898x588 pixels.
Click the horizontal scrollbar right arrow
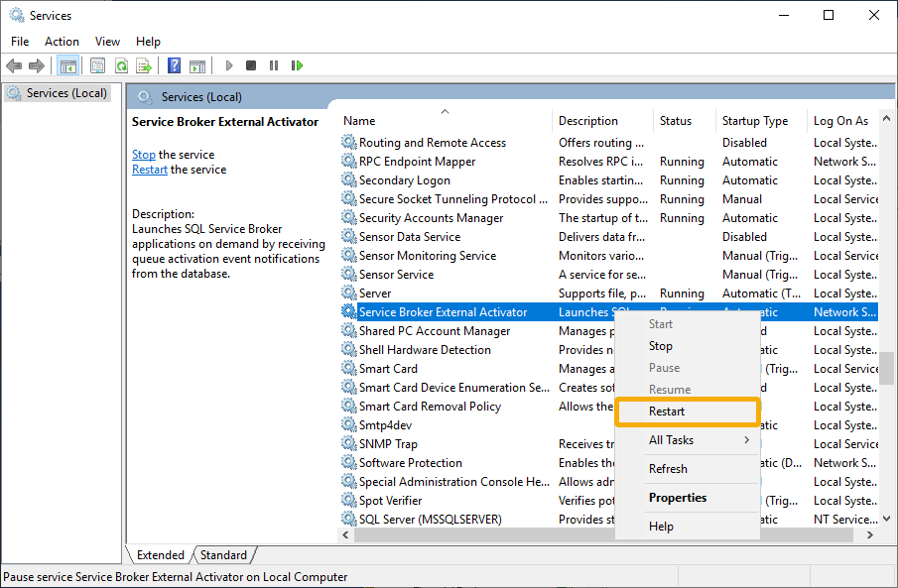[x=870, y=534]
